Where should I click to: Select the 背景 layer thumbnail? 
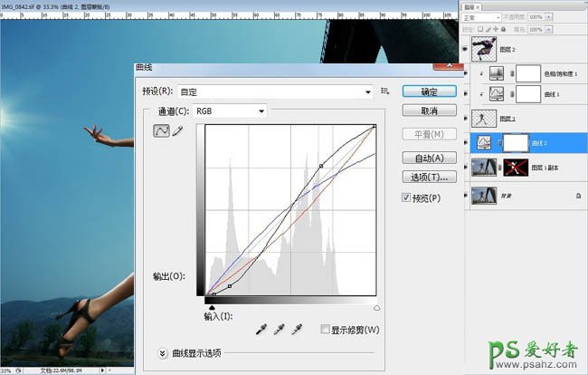click(484, 195)
